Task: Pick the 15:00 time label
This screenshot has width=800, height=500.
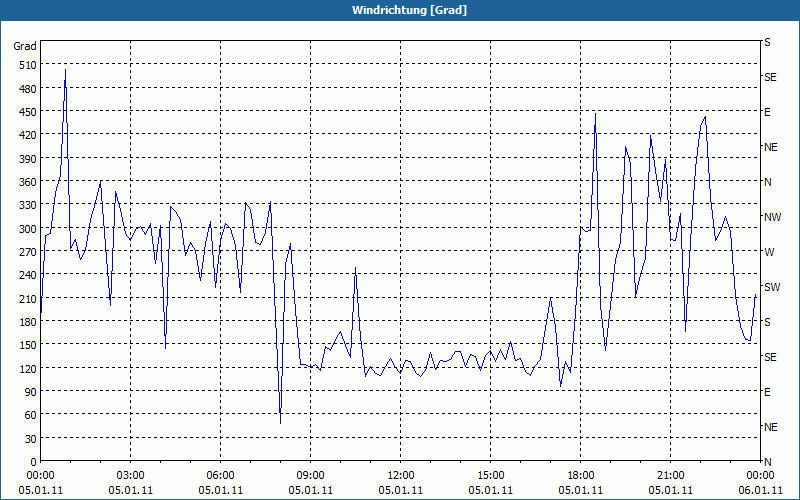Action: click(x=491, y=476)
